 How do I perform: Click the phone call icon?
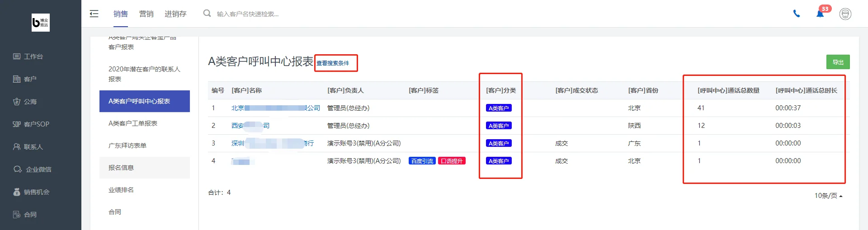(x=797, y=14)
